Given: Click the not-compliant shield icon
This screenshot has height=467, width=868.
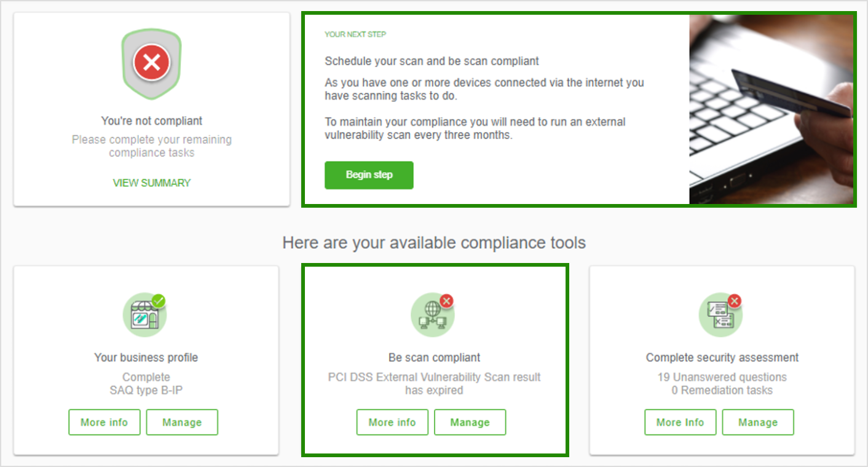Looking at the screenshot, I should (152, 64).
